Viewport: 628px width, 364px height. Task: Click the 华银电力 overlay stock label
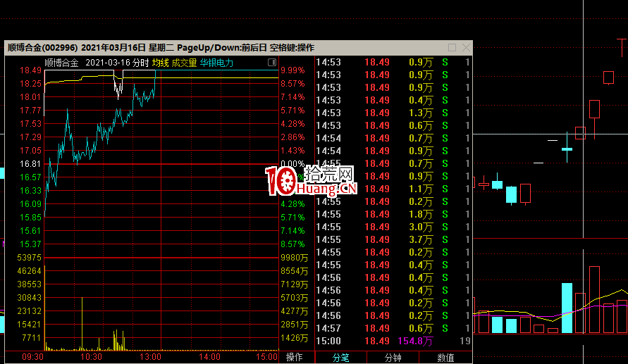coord(216,63)
